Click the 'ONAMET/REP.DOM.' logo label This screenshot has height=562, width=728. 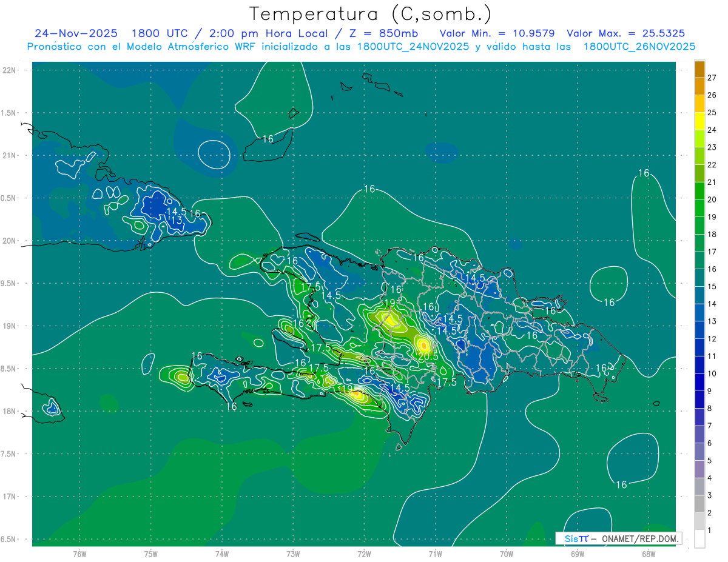(x=639, y=538)
